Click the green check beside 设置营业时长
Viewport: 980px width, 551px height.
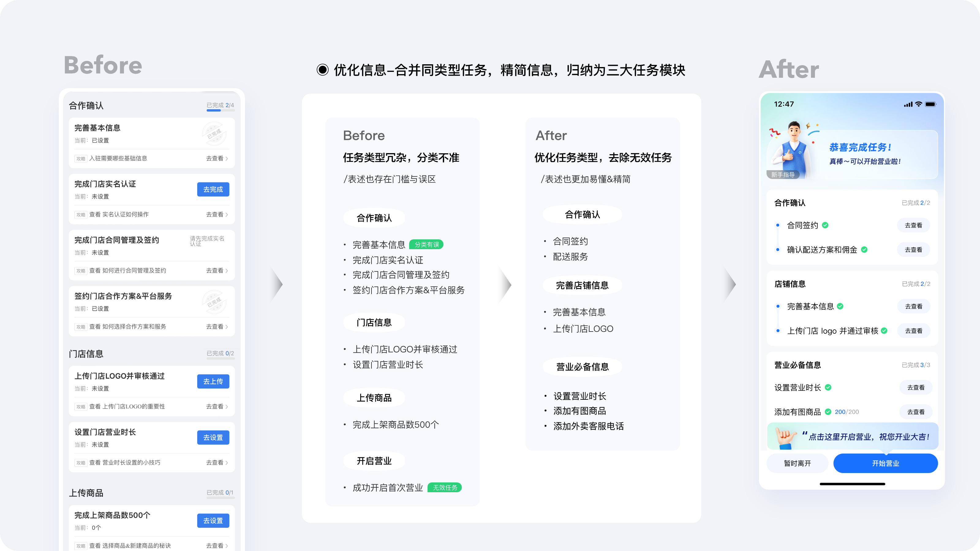pyautogui.click(x=828, y=387)
